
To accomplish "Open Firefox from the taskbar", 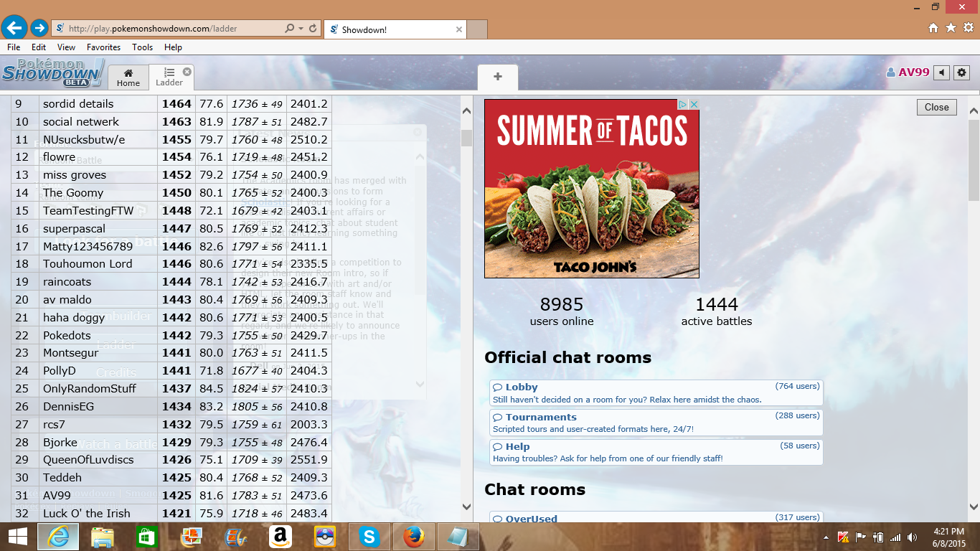I will pyautogui.click(x=413, y=536).
